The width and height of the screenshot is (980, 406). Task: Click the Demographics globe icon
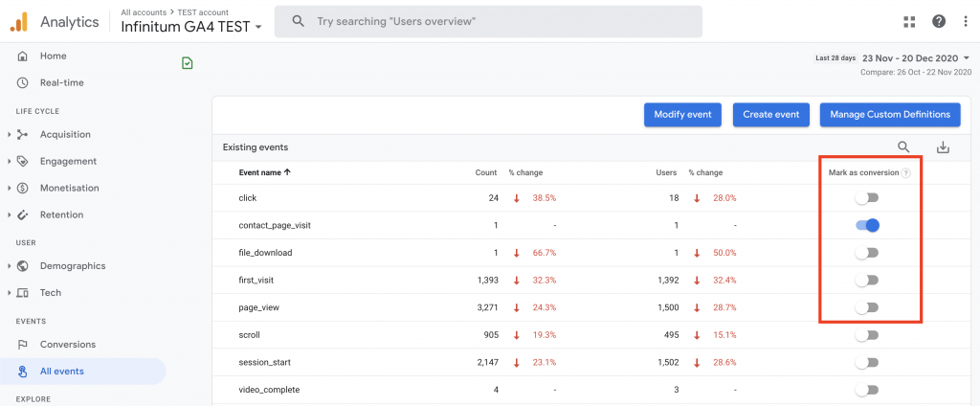pos(23,266)
